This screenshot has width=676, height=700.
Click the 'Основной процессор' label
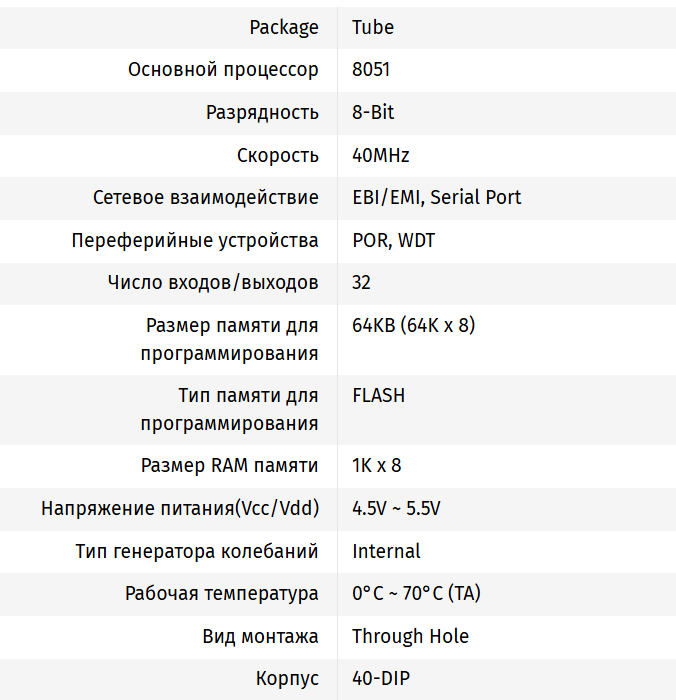[223, 70]
